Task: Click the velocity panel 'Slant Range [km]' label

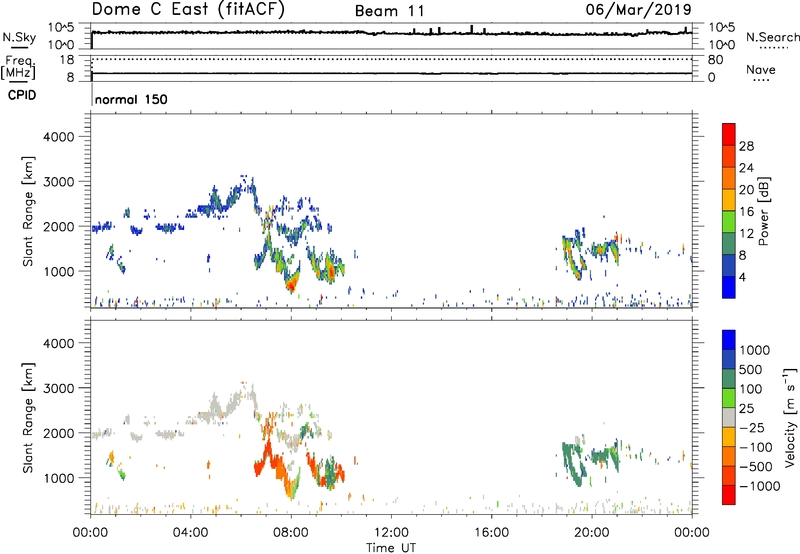Action: point(28,417)
